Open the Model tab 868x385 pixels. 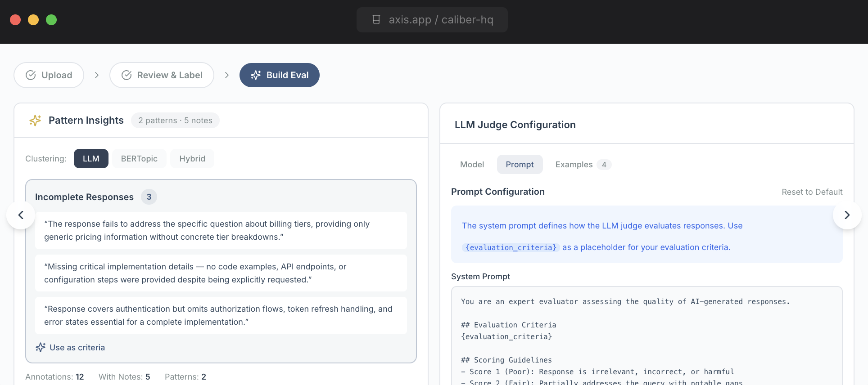(x=472, y=165)
